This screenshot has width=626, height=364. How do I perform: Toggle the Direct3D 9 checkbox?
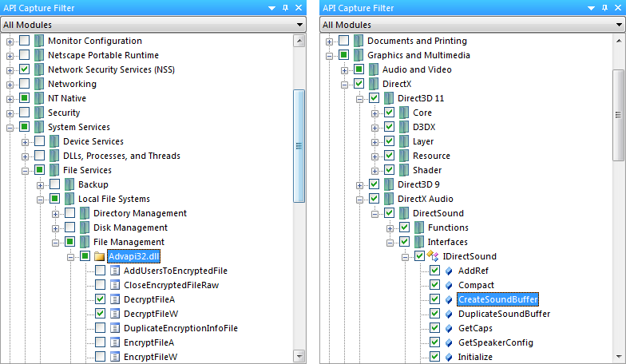374,184
